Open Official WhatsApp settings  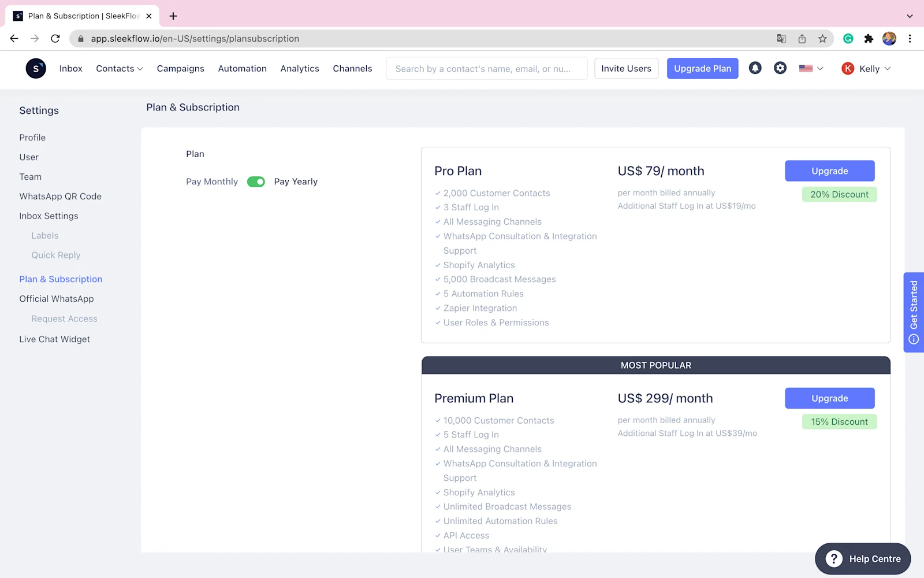pos(57,299)
